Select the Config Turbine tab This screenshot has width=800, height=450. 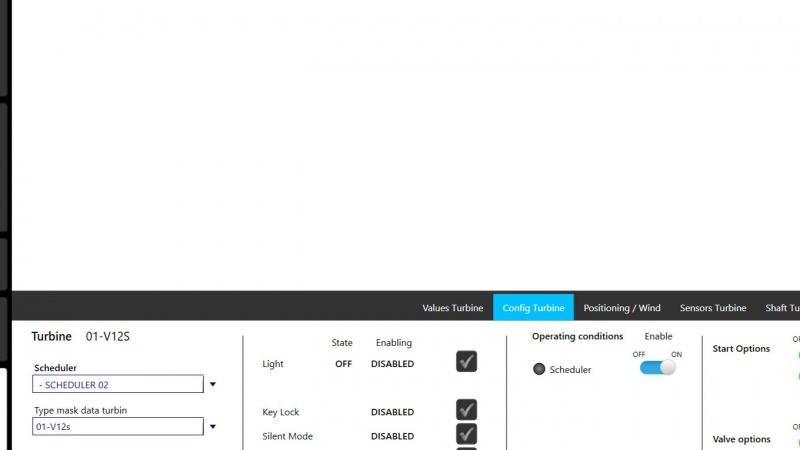[533, 308]
